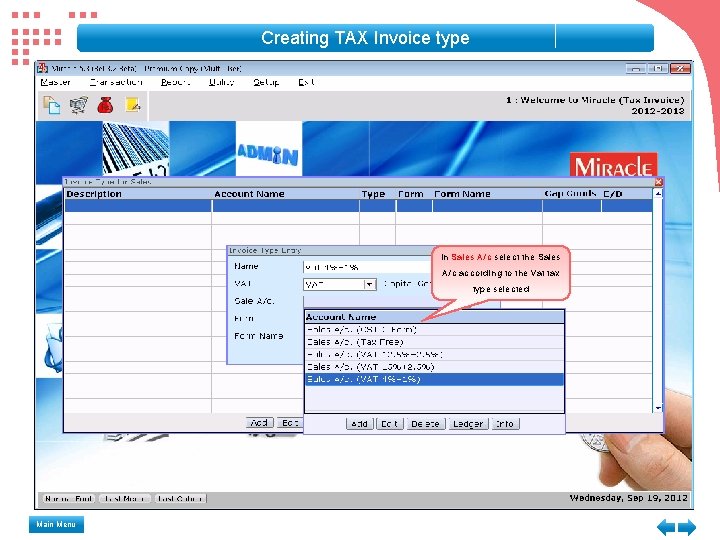
Task: Expand the VAT dropdown arrow
Action: pyautogui.click(x=370, y=285)
